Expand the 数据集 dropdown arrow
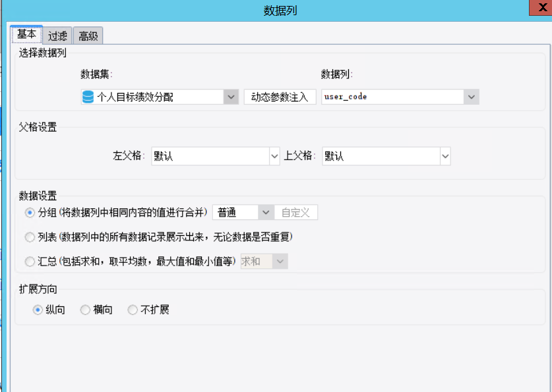The width and height of the screenshot is (552, 392). click(x=231, y=97)
